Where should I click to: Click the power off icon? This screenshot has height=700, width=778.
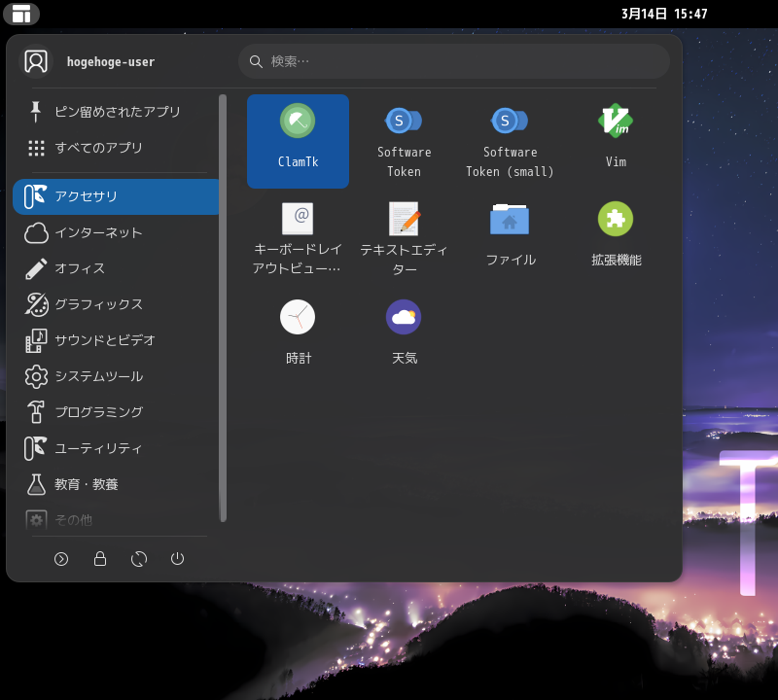point(178,559)
